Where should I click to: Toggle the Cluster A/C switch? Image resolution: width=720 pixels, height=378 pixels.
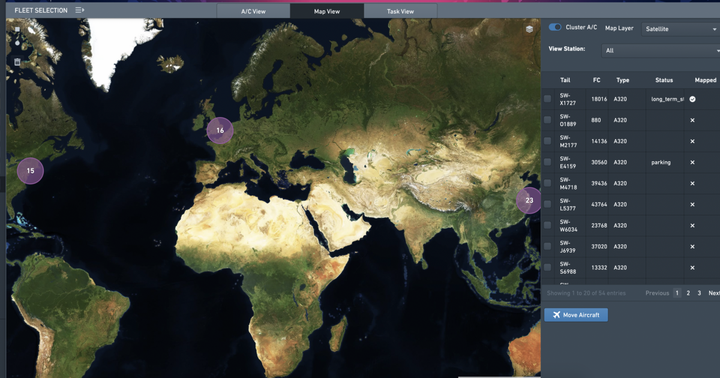(x=555, y=27)
